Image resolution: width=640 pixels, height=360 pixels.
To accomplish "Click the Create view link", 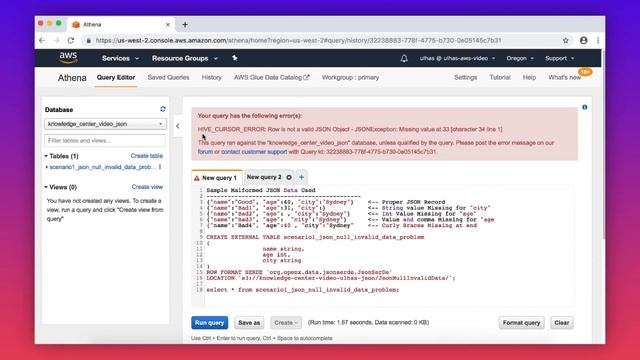I will pos(147,187).
